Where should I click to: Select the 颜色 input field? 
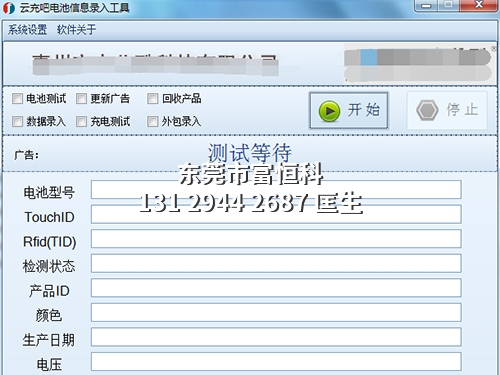click(x=276, y=313)
